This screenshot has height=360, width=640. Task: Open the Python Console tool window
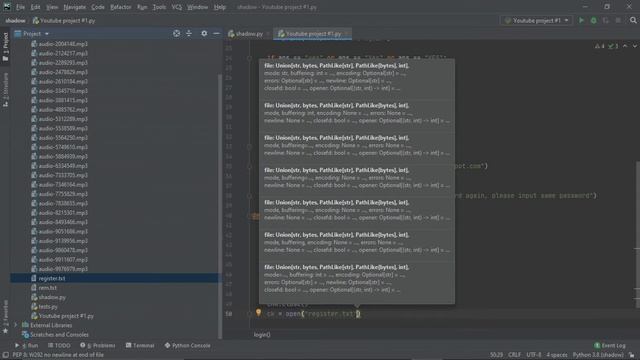[x=187, y=345]
